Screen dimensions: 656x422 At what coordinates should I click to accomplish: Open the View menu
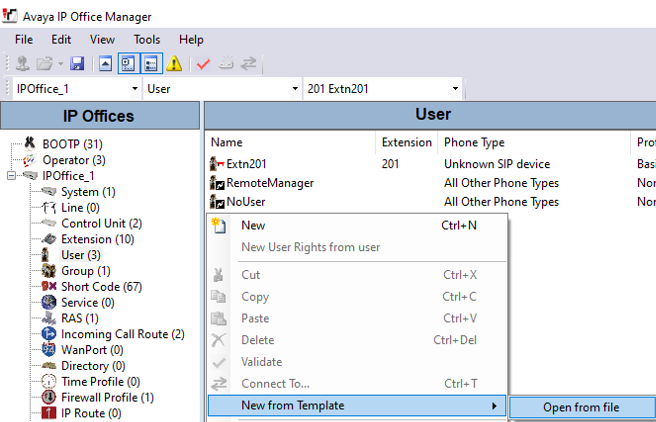click(102, 39)
